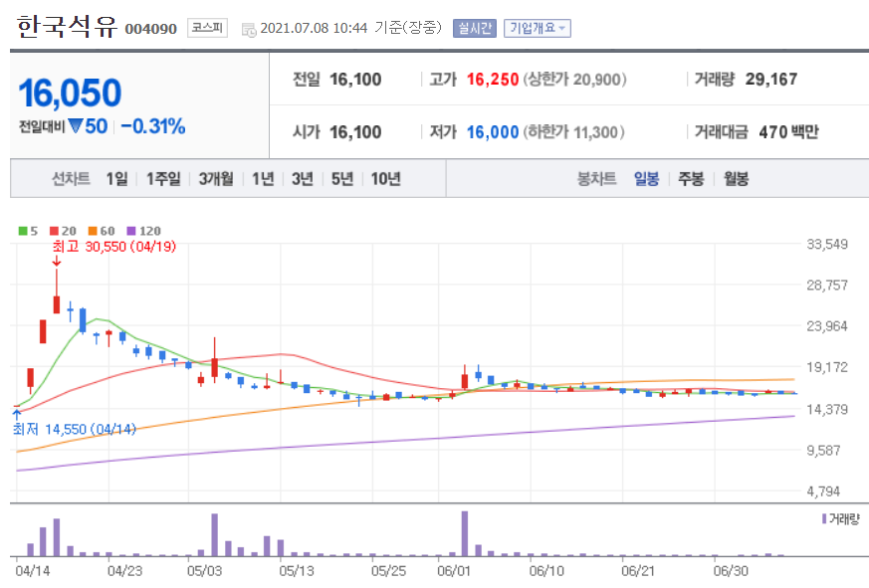Click the purple 거래량 volume legend marker
Viewport: 869px width, 588px height.
824,518
